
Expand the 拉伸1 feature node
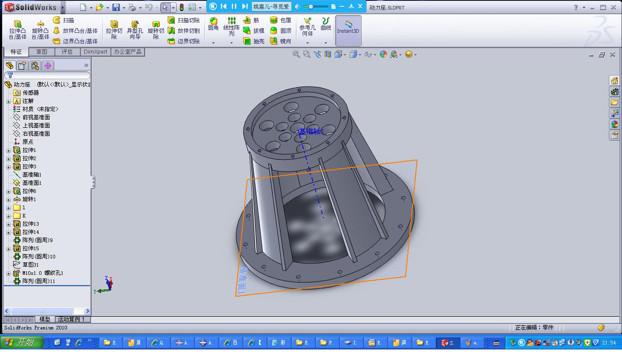point(8,151)
